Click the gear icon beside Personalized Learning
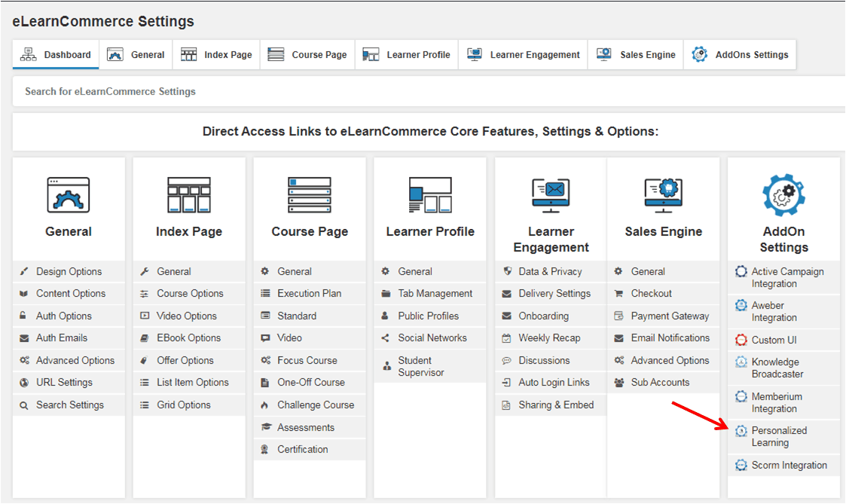Image resolution: width=846 pixels, height=504 pixels. pyautogui.click(x=741, y=431)
